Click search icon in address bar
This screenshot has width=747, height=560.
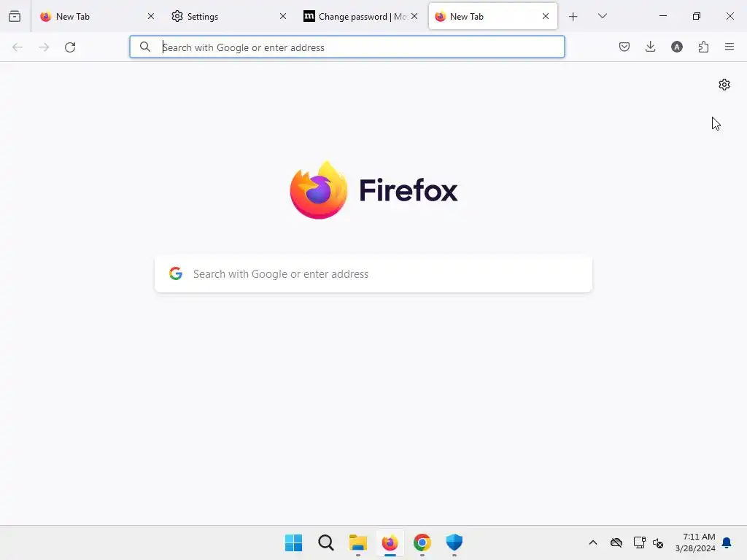coord(145,47)
